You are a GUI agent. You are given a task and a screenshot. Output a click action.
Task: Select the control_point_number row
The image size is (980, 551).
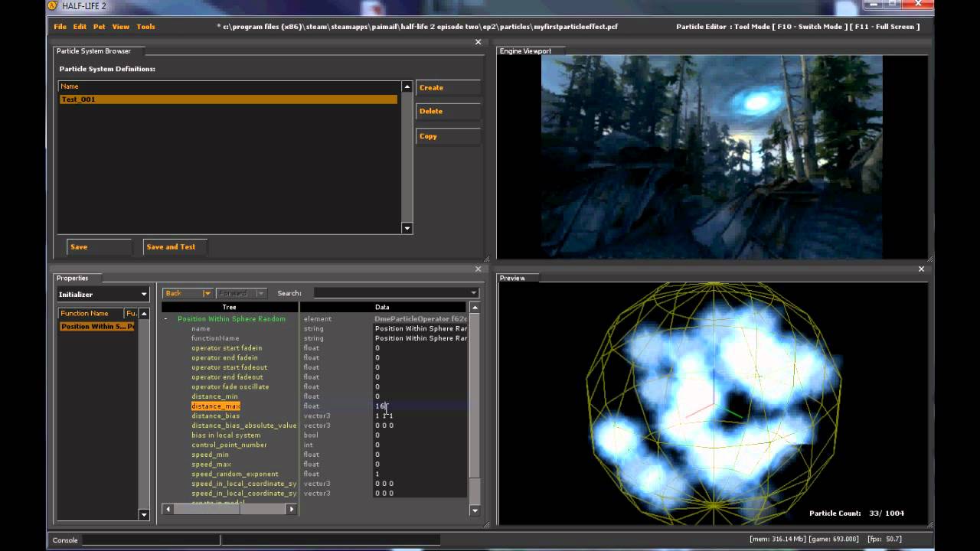pyautogui.click(x=229, y=445)
